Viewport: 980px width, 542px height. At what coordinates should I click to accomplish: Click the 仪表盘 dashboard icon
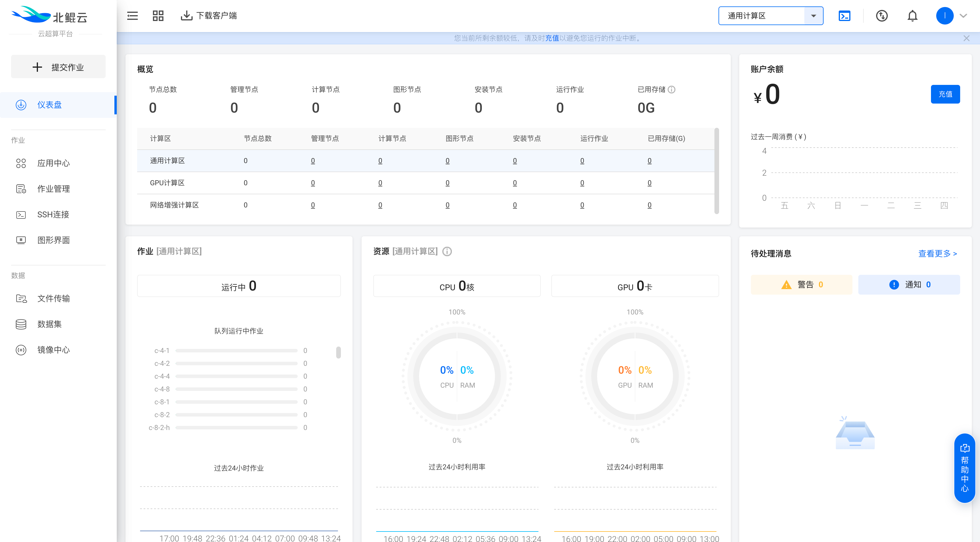[21, 105]
